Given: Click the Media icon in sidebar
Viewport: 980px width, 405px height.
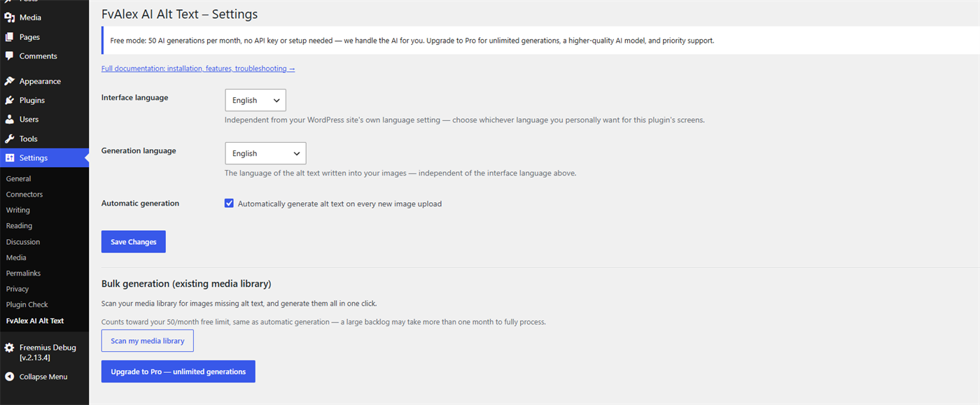Looking at the screenshot, I should [10, 17].
